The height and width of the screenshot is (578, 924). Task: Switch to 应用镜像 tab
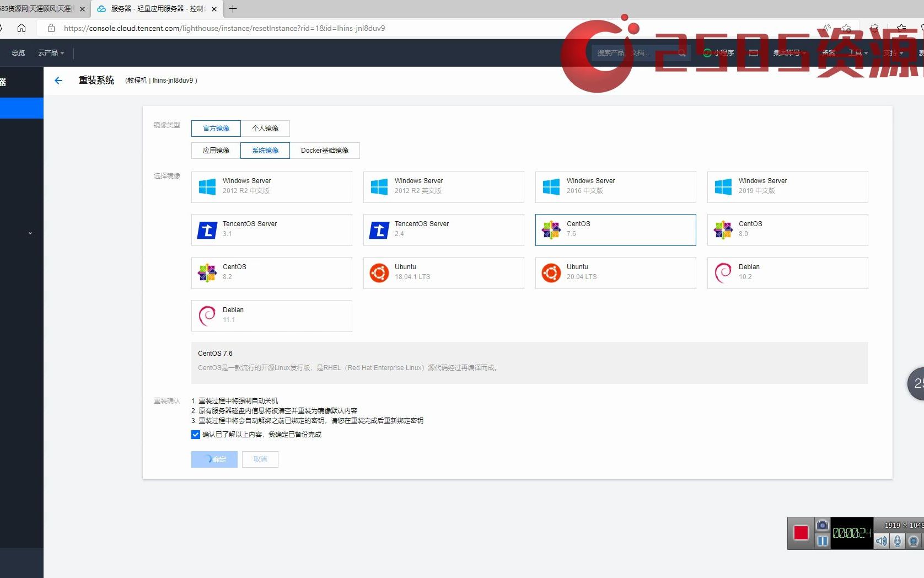(x=216, y=151)
